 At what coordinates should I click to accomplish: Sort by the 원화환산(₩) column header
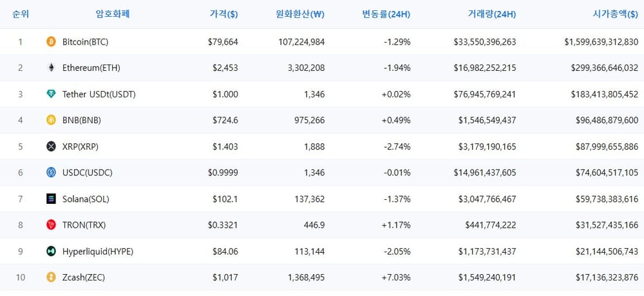pos(300,14)
